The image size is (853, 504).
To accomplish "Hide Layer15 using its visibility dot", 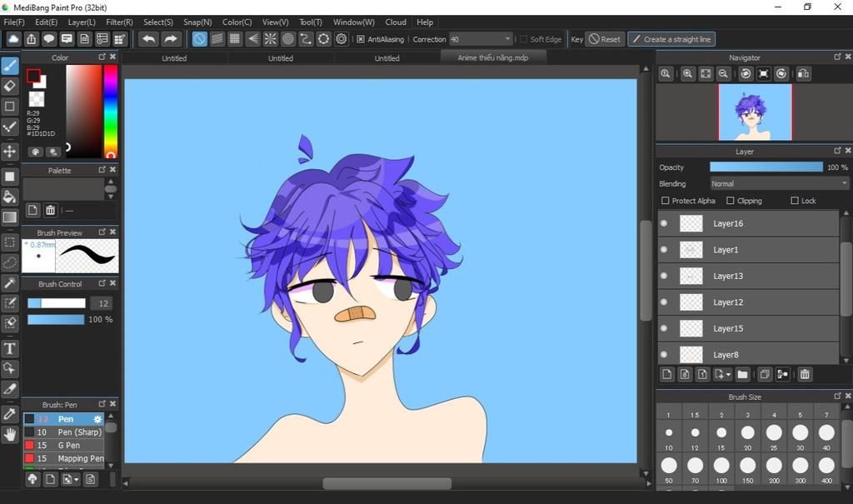I will click(x=664, y=328).
